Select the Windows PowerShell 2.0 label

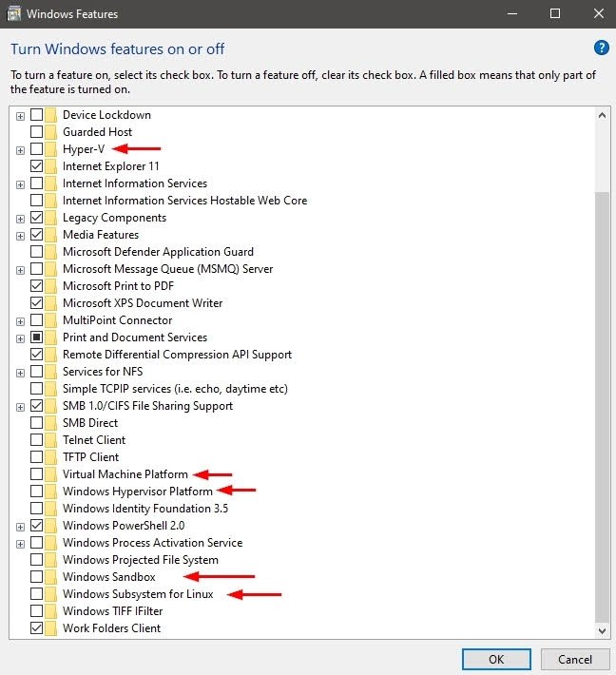point(124,526)
